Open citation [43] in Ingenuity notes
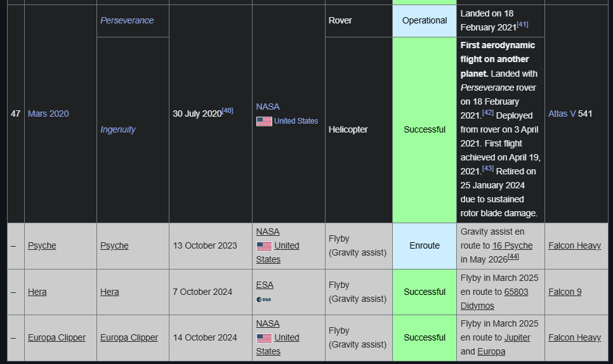Viewport: 613px width, 364px height. click(x=488, y=168)
